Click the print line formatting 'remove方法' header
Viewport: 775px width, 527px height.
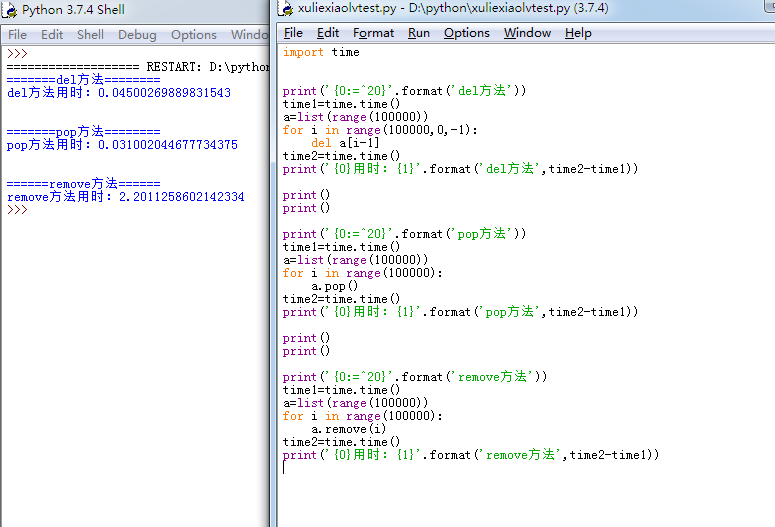[x=415, y=377]
